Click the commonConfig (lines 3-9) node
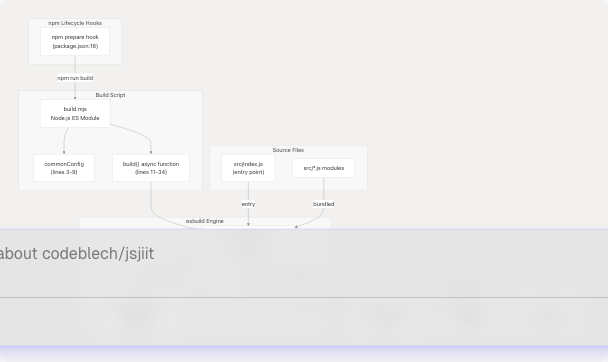 (64, 168)
